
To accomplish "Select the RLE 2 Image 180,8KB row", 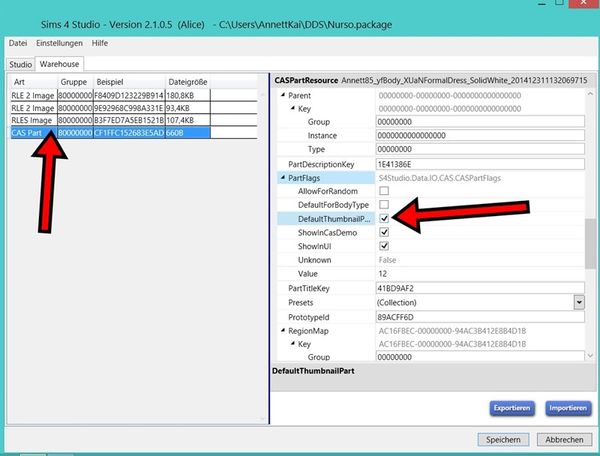I will pyautogui.click(x=32, y=95).
